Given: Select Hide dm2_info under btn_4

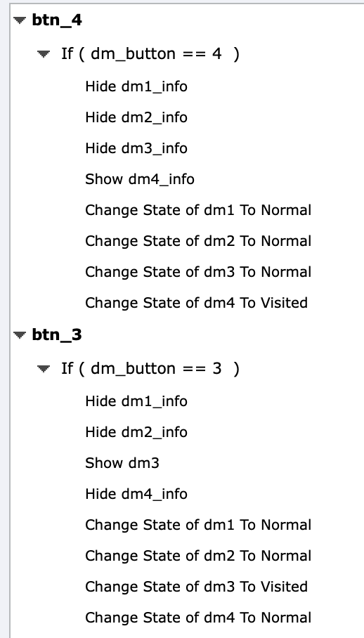Looking at the screenshot, I should coord(136,117).
